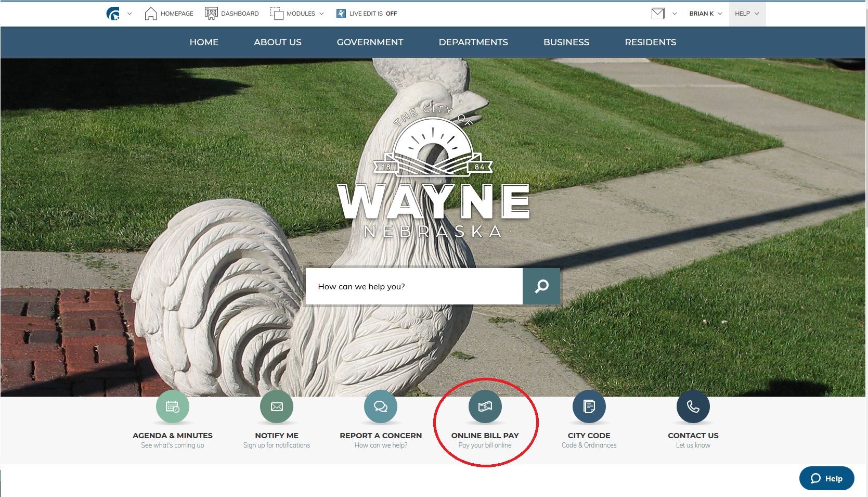The image size is (868, 497).
Task: Expand the Modules dropdown
Action: (297, 14)
